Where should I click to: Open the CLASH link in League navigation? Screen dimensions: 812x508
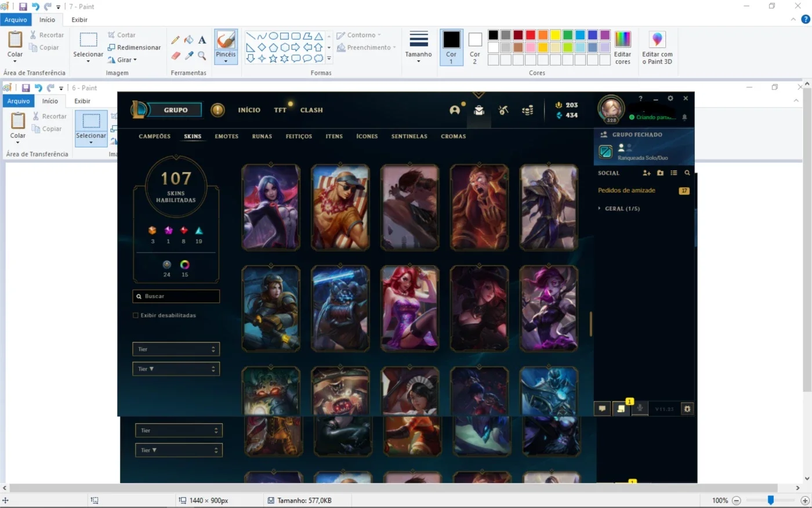coord(311,110)
